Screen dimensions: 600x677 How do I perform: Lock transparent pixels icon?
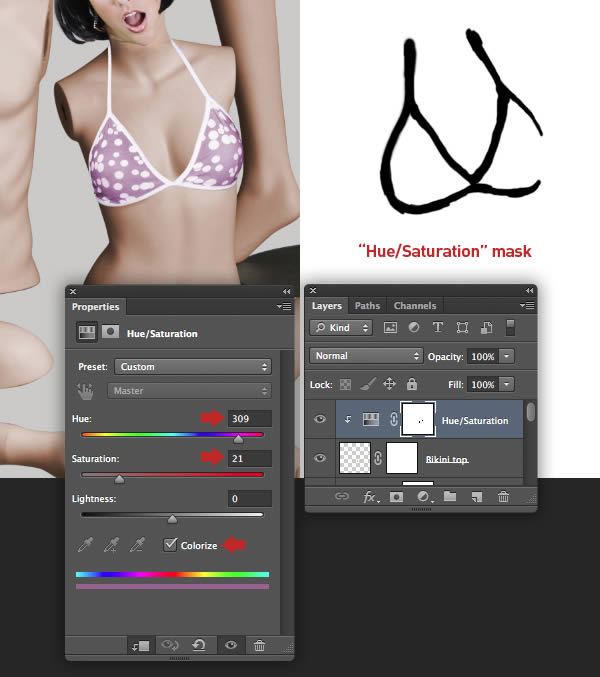tap(345, 384)
